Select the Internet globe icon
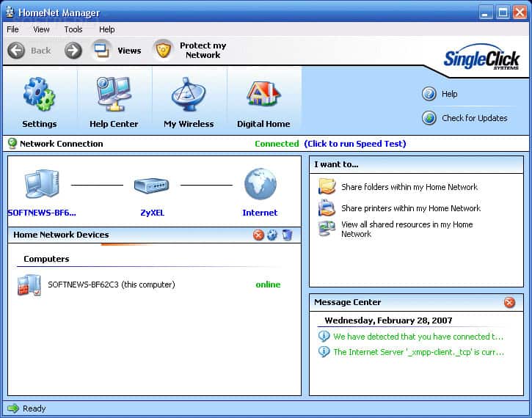Screen dimensions: 532x418 tap(260, 184)
